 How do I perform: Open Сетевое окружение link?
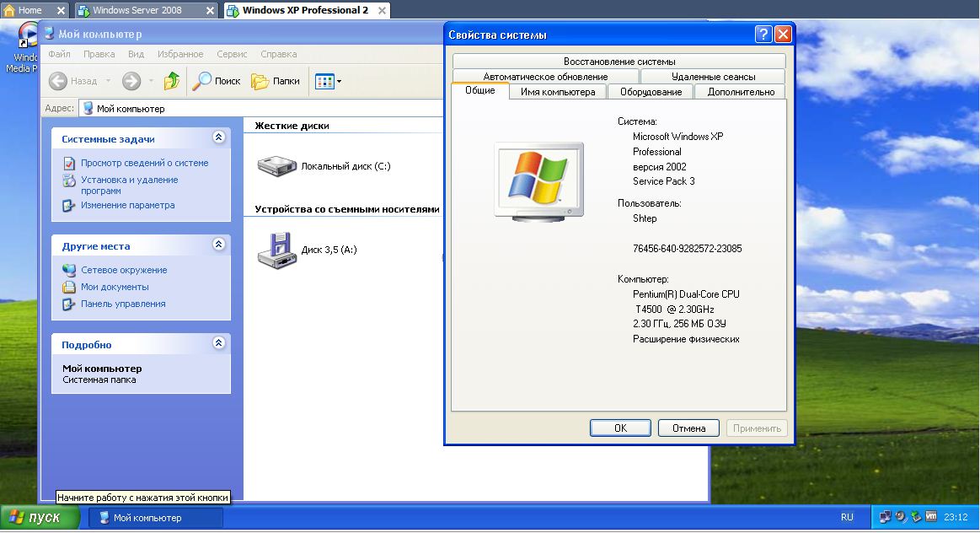[124, 270]
